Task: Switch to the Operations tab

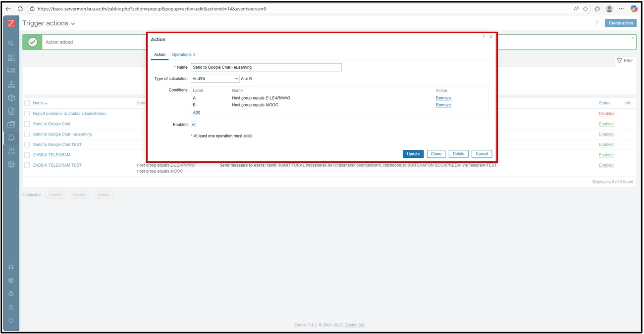Action: (183, 55)
